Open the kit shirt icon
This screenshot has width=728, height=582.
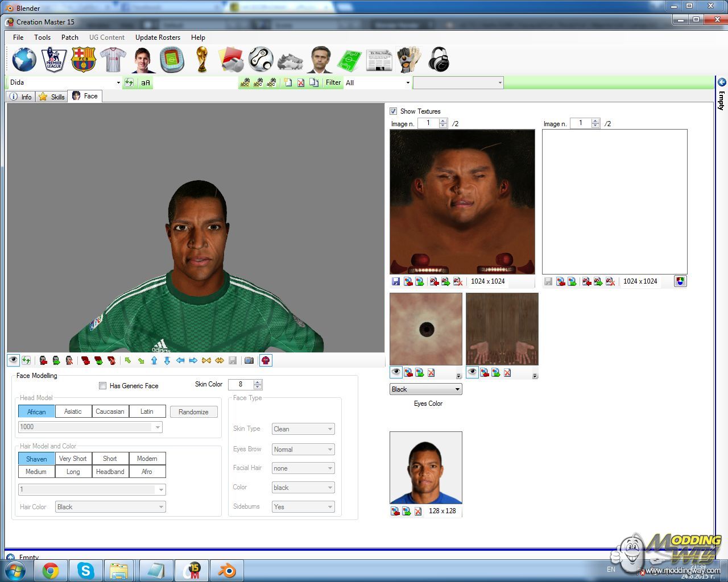113,60
